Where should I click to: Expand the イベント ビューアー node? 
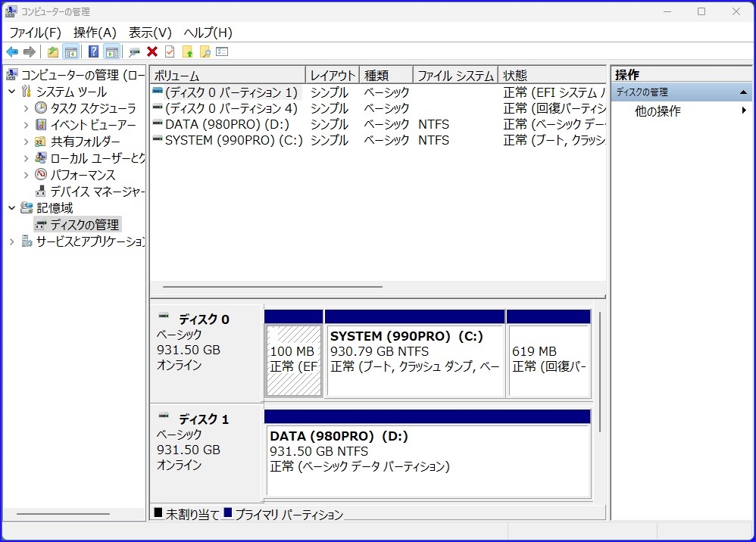(x=26, y=125)
